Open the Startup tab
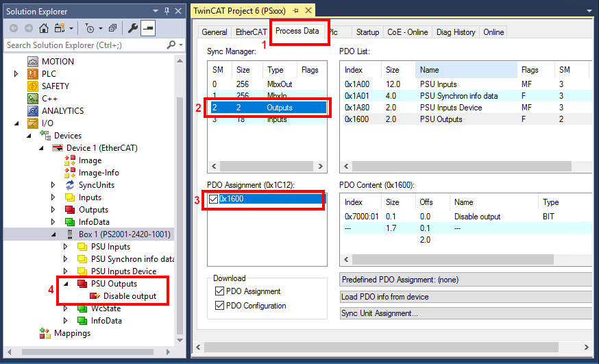This screenshot has height=364, width=599. tap(367, 32)
